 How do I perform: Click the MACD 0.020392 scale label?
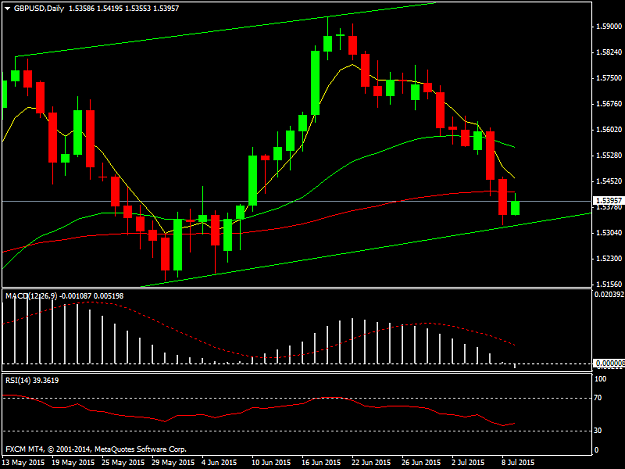tap(609, 294)
